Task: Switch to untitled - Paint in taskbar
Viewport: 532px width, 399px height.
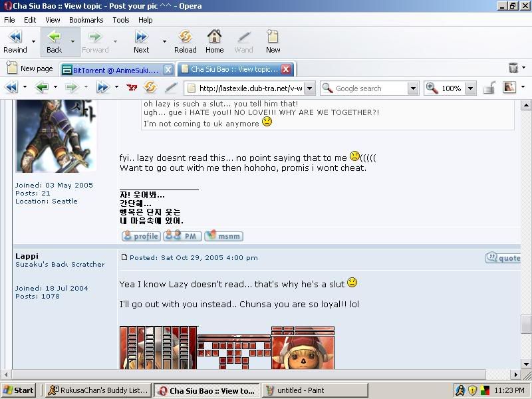Action: 315,390
